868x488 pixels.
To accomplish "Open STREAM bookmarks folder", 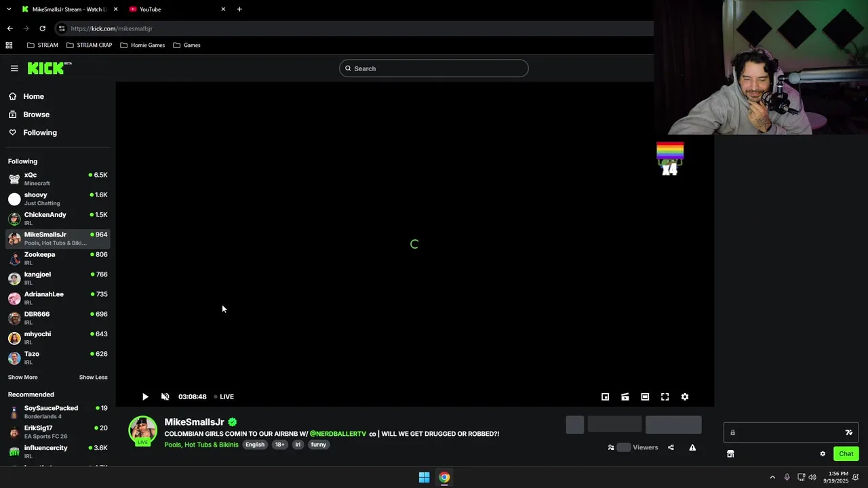I will (43, 45).
